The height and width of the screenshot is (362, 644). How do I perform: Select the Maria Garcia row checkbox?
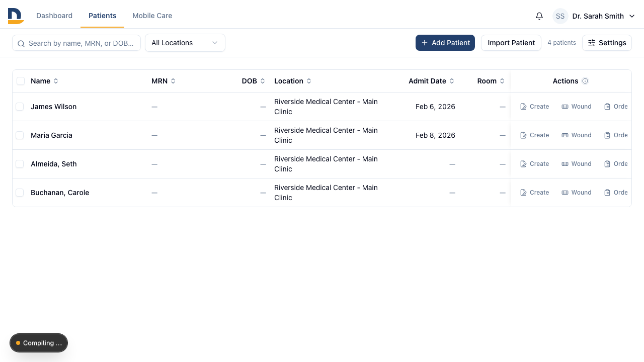20,135
